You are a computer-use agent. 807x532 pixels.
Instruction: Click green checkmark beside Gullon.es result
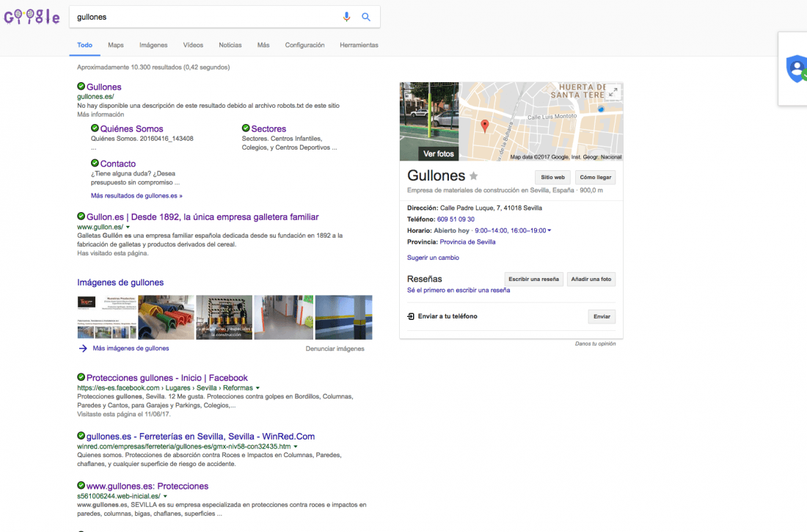(81, 216)
